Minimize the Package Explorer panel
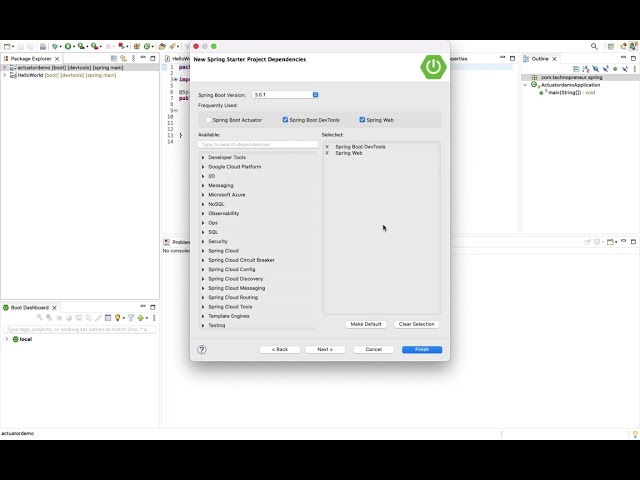Viewport: 640px width, 480px height. pos(143,58)
